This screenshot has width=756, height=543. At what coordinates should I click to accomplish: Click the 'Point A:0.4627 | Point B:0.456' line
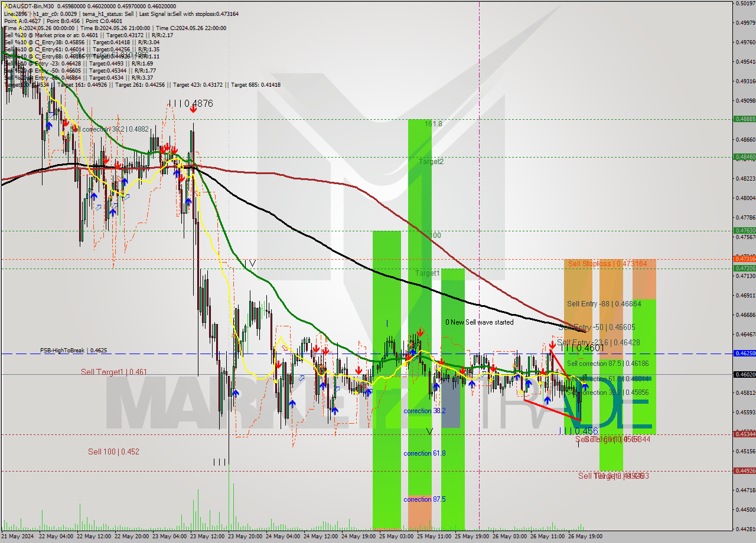tap(64, 21)
